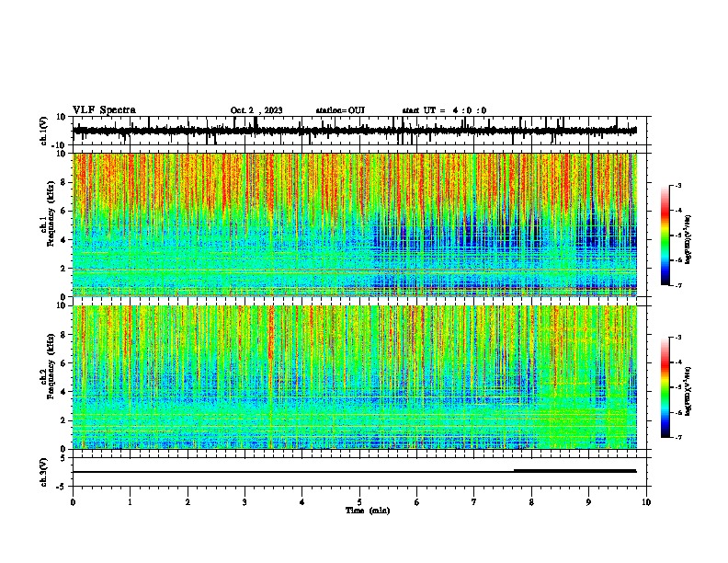Click the "-7" label on ch.2 color bar
728x563 pixels.
click(x=678, y=437)
